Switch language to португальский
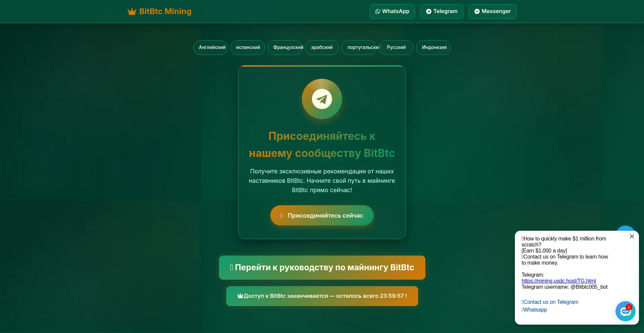644x333 pixels. point(359,48)
